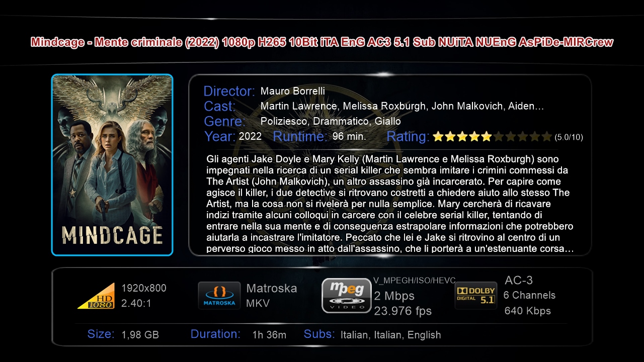Click the movie plot synopsis text

390,204
